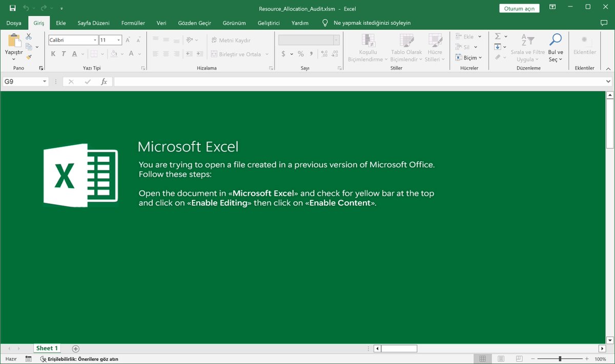Align text left in the Hizalama group
This screenshot has height=364, width=615.
[x=155, y=54]
